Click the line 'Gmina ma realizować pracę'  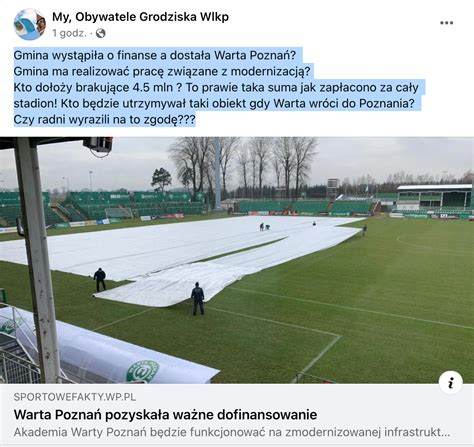pyautogui.click(x=162, y=71)
